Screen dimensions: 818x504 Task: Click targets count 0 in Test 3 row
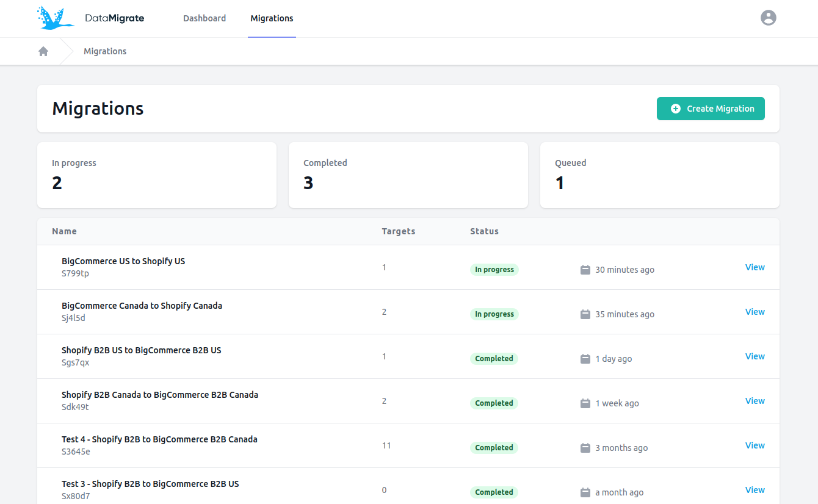pos(385,490)
